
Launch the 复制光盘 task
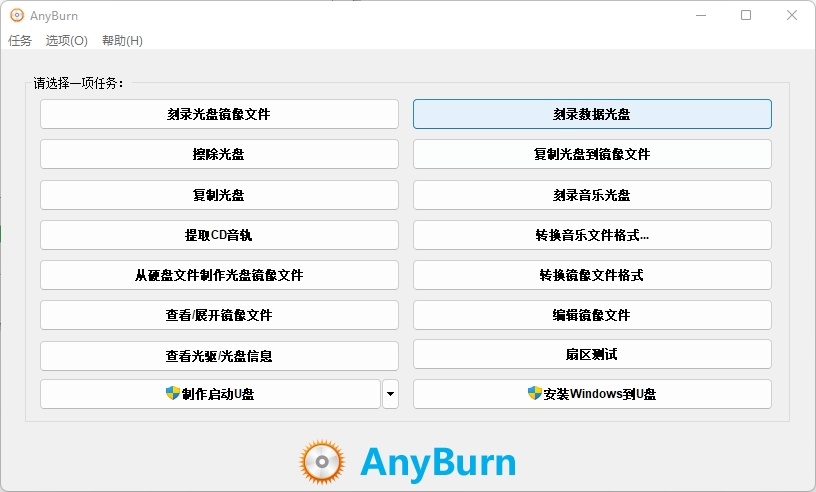click(x=219, y=194)
